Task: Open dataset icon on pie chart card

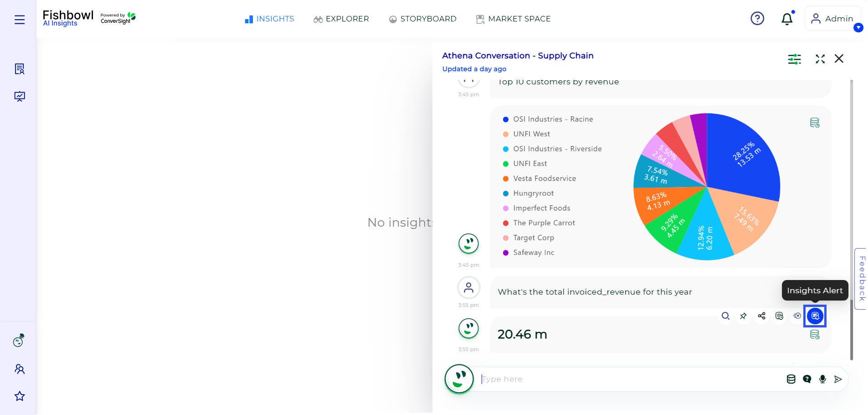Action: (815, 123)
